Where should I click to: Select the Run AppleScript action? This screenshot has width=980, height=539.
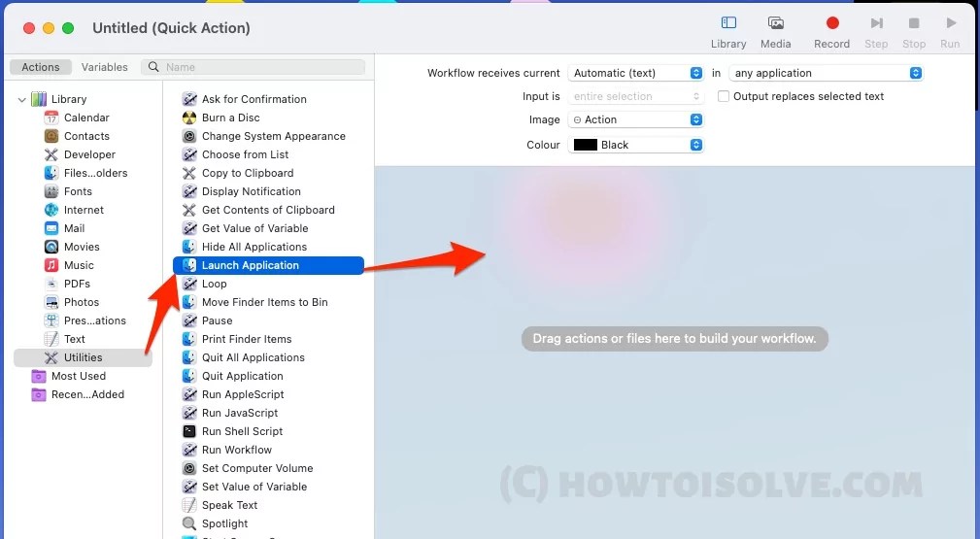click(x=243, y=394)
